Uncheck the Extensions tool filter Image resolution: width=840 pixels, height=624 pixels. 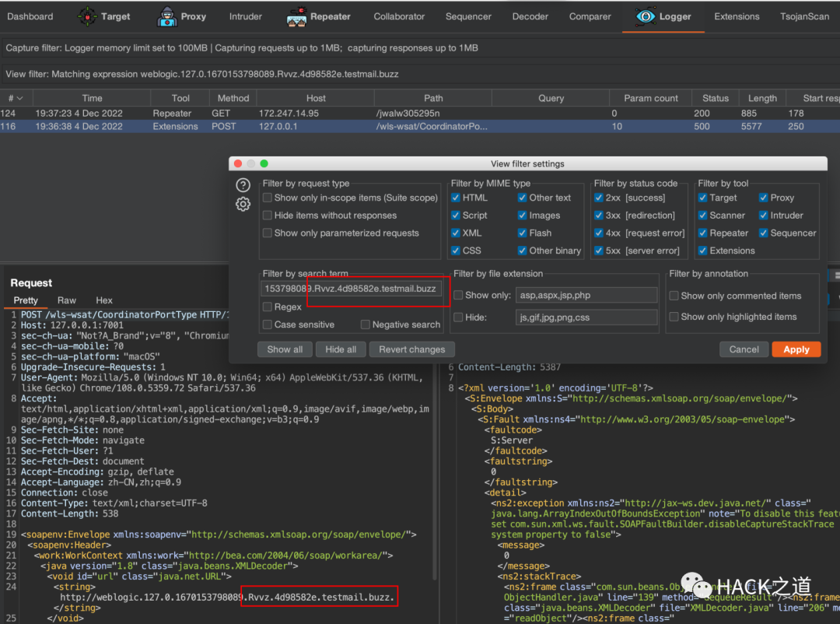[x=702, y=251]
